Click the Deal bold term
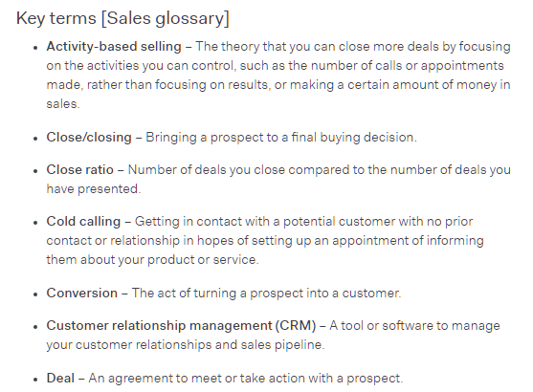Screen dimensions: 533x392 point(60,378)
